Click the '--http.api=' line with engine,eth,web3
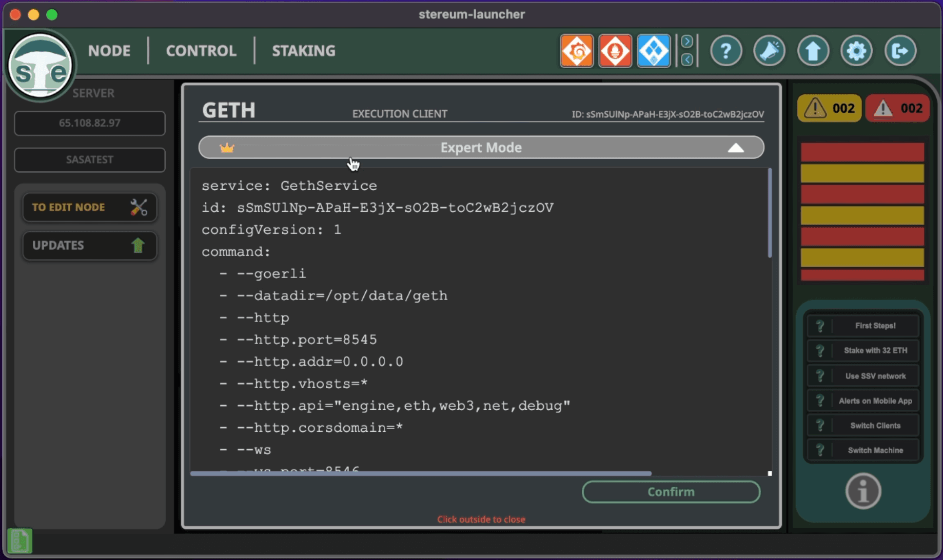Image resolution: width=943 pixels, height=560 pixels. pyautogui.click(x=395, y=406)
